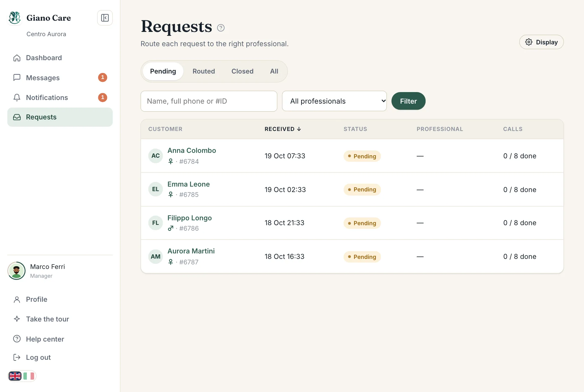Click the 18 Oct 16:33 received time
Viewport: 584px width, 392px height.
point(284,256)
